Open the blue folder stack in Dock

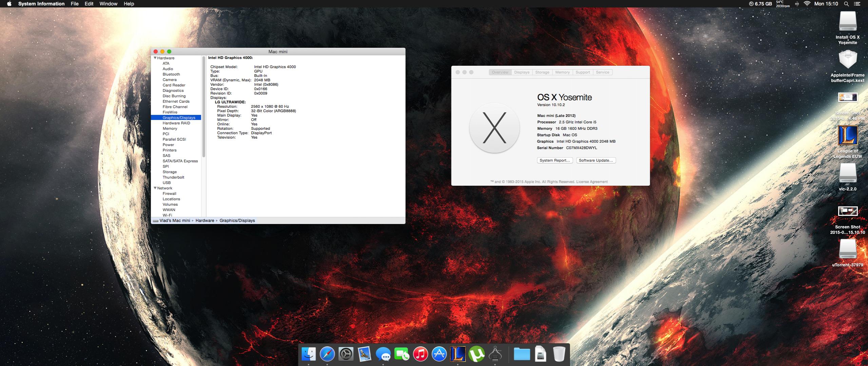522,354
